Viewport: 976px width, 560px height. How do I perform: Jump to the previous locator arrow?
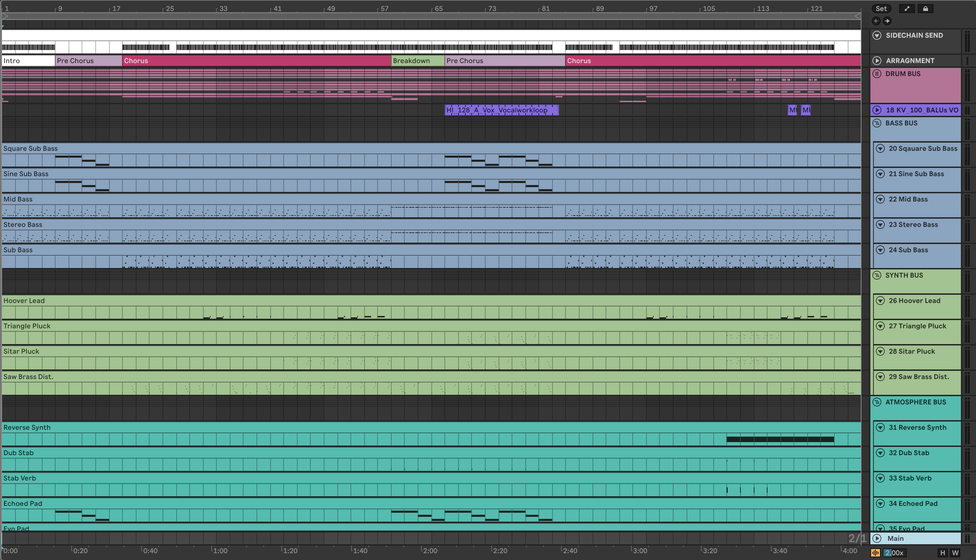(876, 21)
